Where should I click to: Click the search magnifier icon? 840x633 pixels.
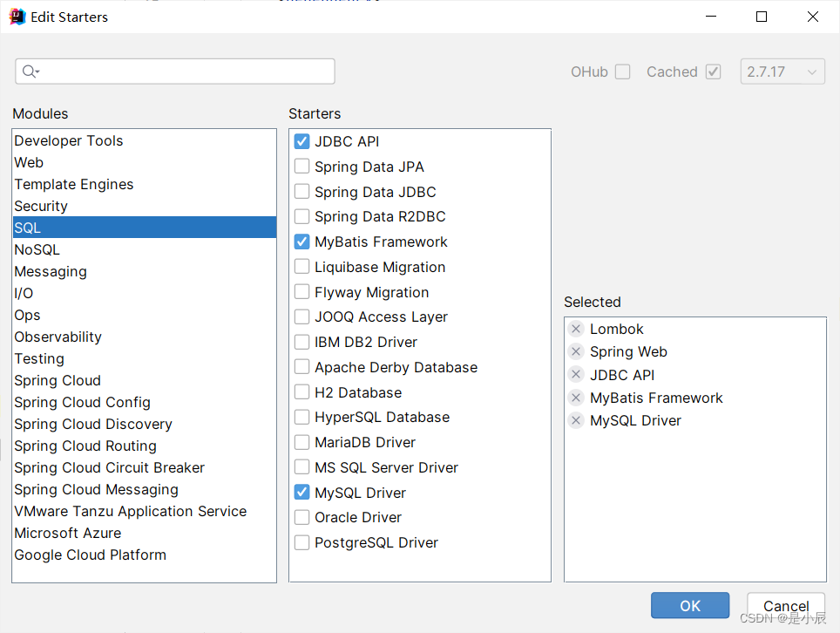point(30,71)
